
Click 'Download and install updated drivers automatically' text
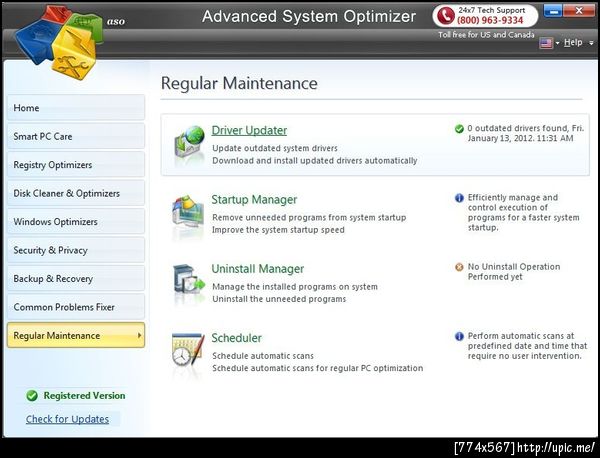point(315,161)
